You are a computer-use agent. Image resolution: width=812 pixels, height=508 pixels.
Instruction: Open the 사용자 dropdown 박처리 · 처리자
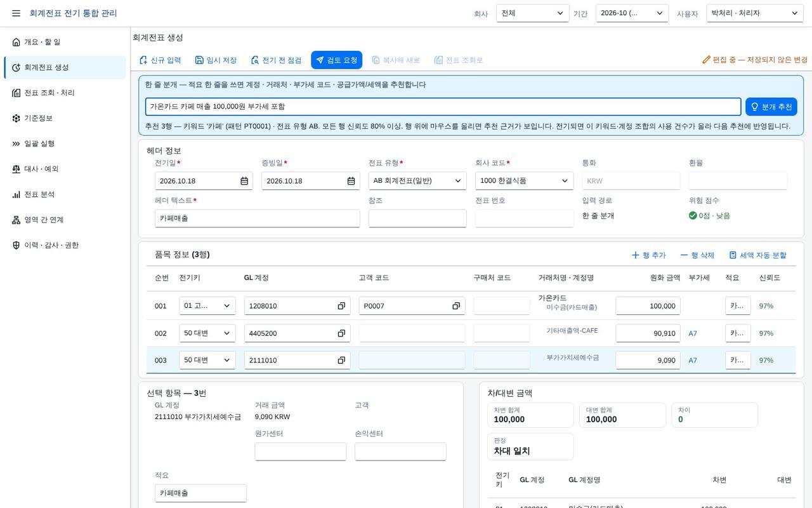pos(756,13)
